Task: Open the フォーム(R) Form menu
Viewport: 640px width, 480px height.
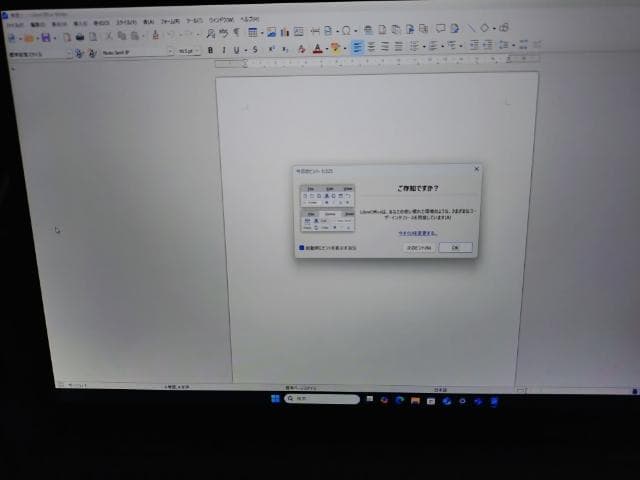Action: click(170, 21)
